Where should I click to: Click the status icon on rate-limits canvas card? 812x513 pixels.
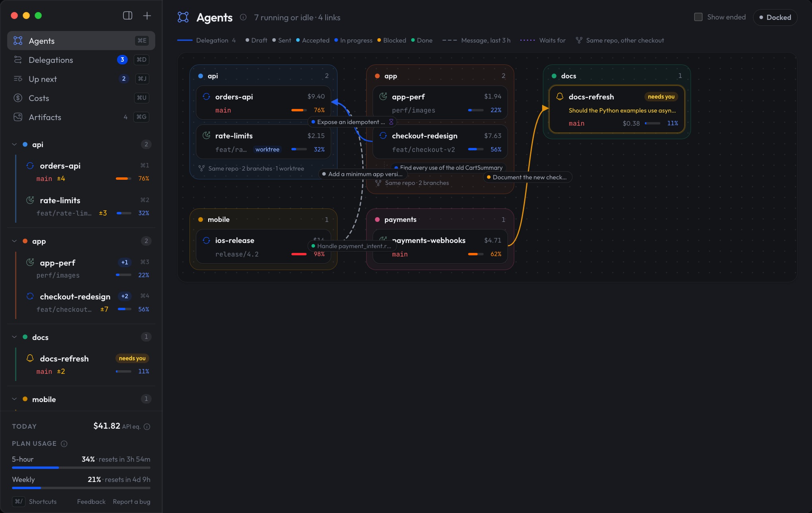coord(206,136)
